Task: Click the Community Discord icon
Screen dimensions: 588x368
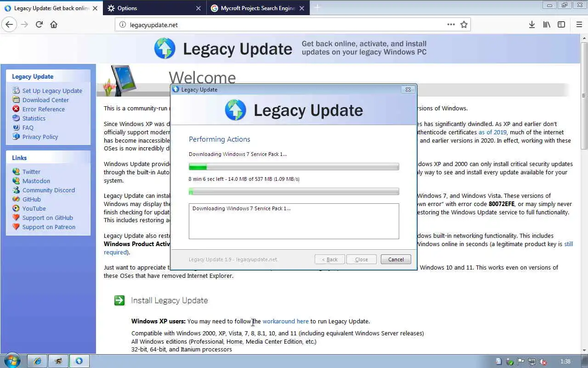Action: [16, 190]
